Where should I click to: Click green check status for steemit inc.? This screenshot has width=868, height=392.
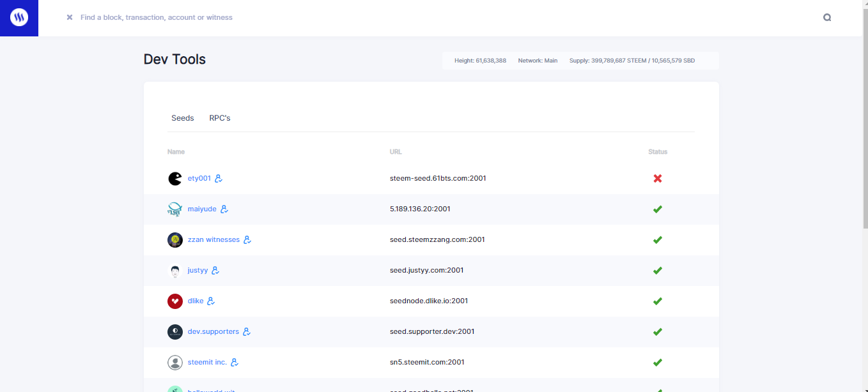[x=658, y=363]
